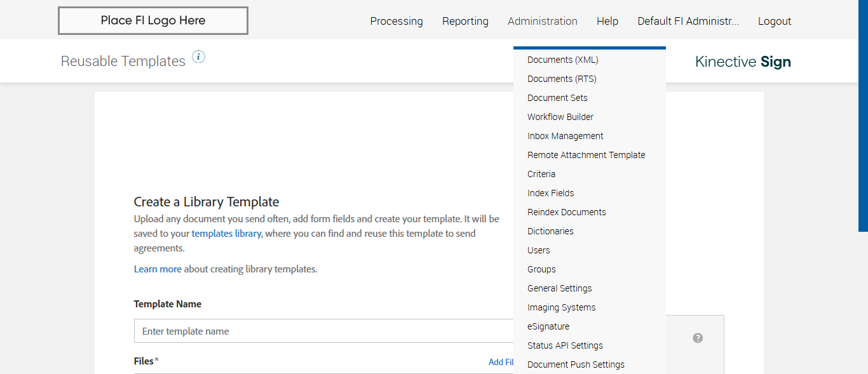Choose Index Fields in the dropdown list
868x374 pixels.
coord(550,193)
